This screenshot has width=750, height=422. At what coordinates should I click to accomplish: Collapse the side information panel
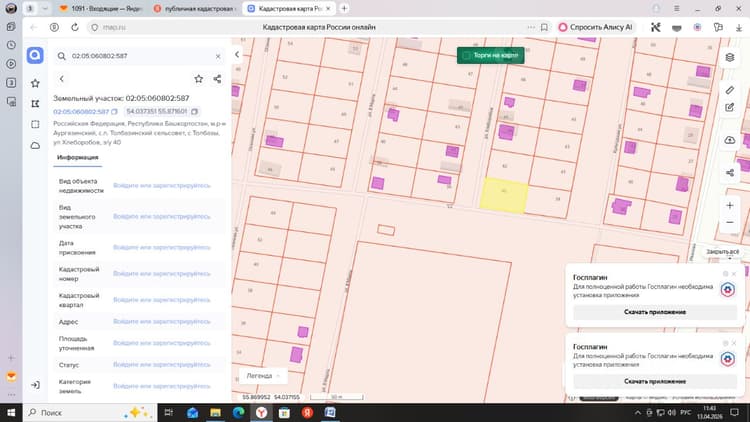[237, 55]
